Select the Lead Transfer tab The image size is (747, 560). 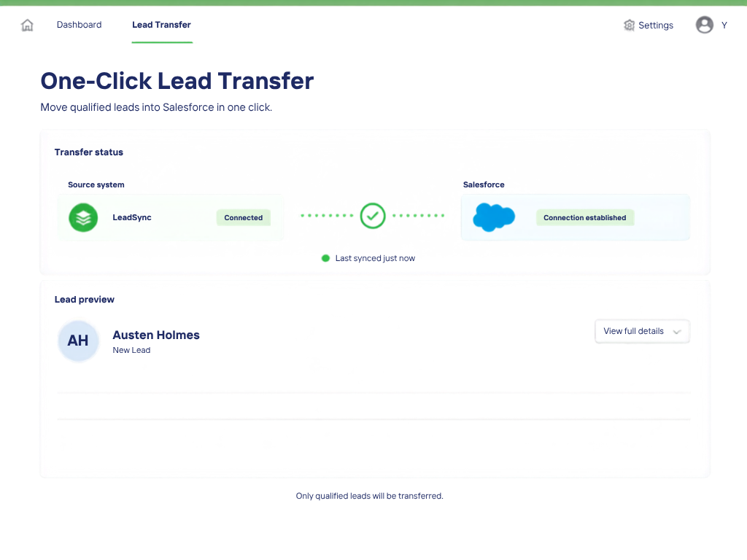coord(161,25)
